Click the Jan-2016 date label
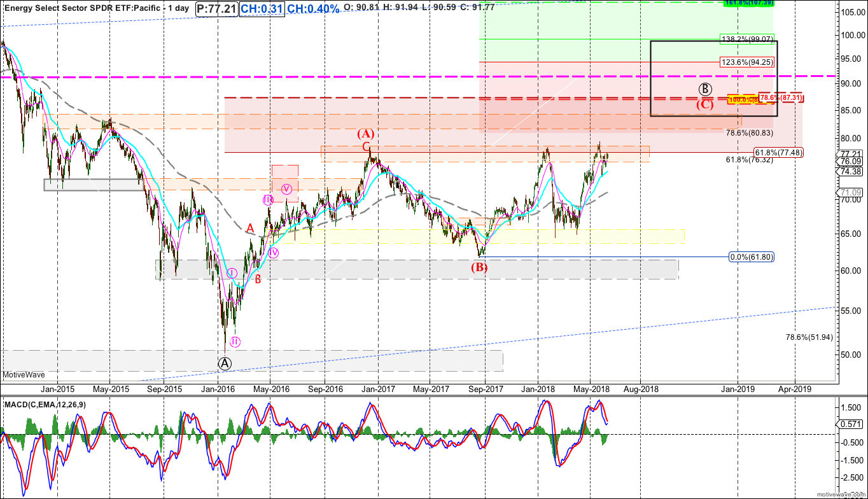This screenshot has width=868, height=499. (x=218, y=388)
